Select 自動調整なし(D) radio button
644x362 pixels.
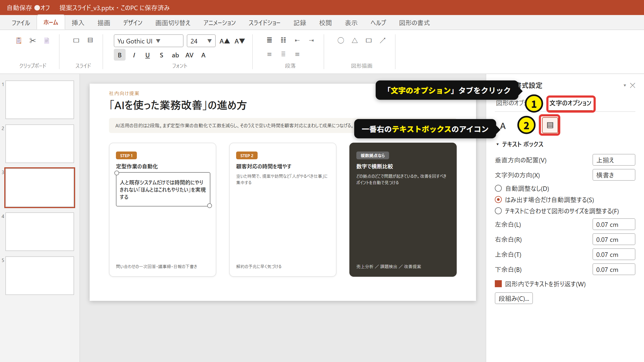point(498,189)
